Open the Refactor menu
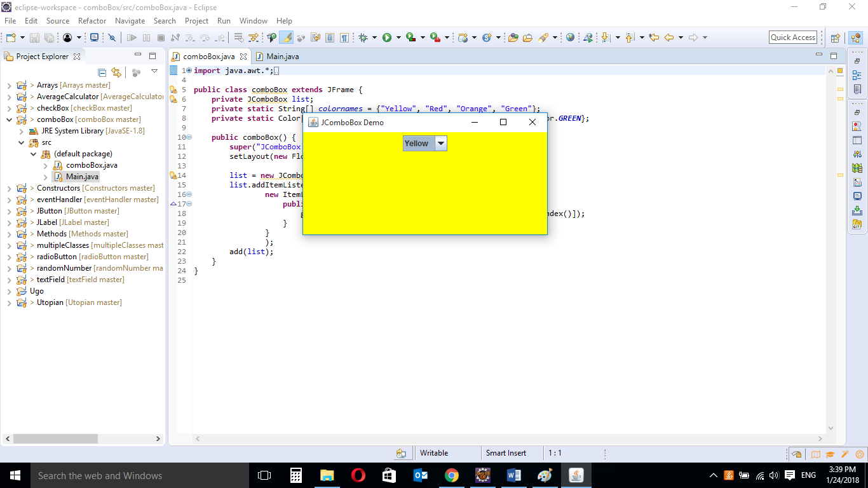 92,20
